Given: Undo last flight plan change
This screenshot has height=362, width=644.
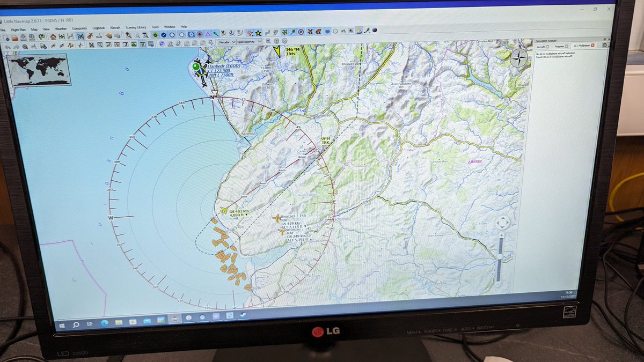Looking at the screenshot, I should point(7,46).
